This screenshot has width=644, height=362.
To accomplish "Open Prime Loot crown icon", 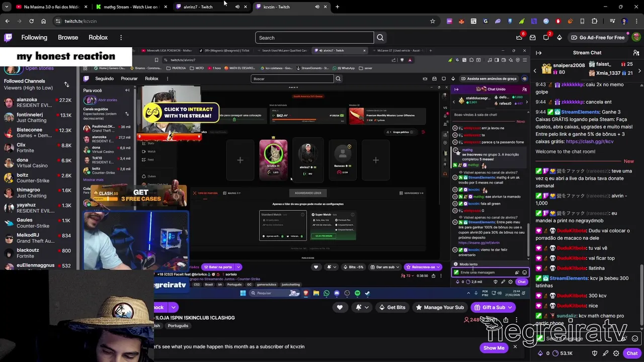I will (519, 37).
